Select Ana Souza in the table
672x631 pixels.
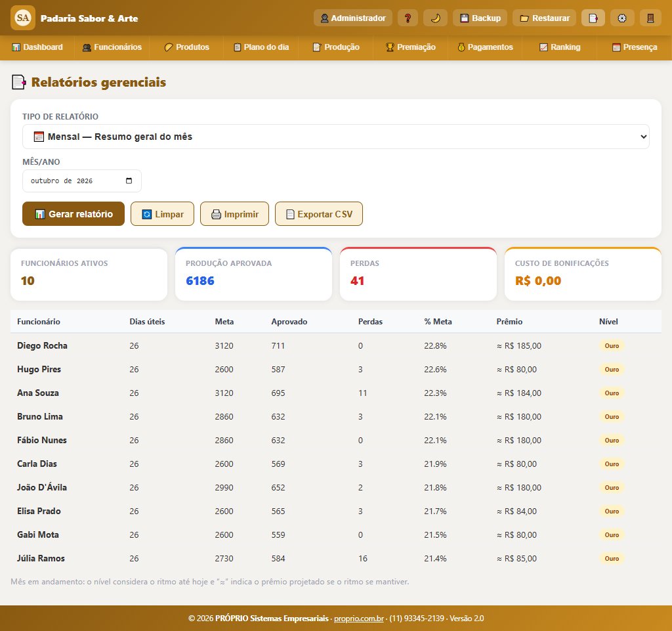tap(37, 393)
